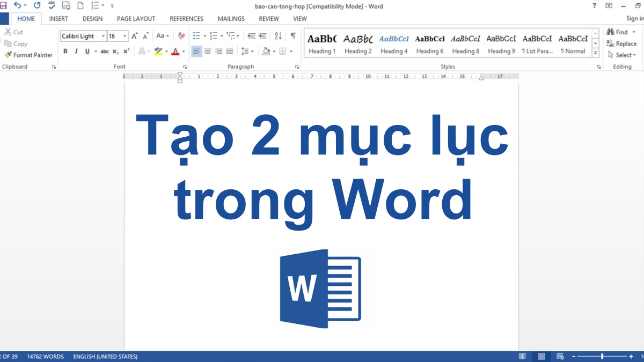Open Word Help question mark
Image resolution: width=644 pixels, height=362 pixels.
pyautogui.click(x=594, y=5)
